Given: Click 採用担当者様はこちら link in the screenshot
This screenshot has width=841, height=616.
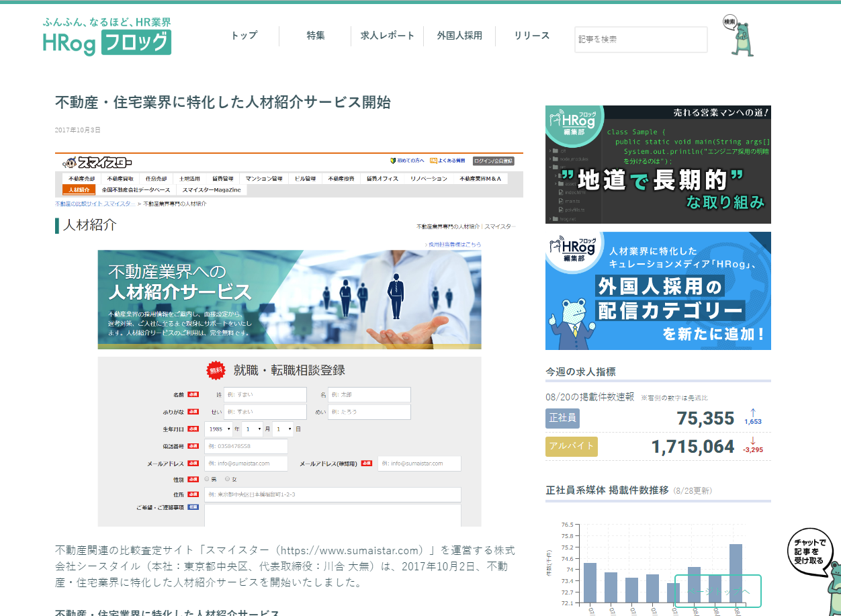Looking at the screenshot, I should 453,245.
